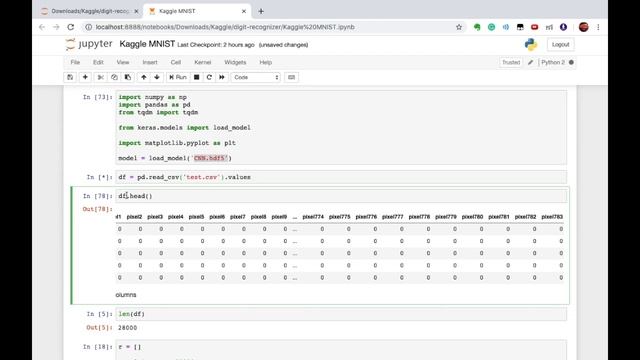Click the green Evernote extension icon
640x360 pixels.
click(477, 27)
